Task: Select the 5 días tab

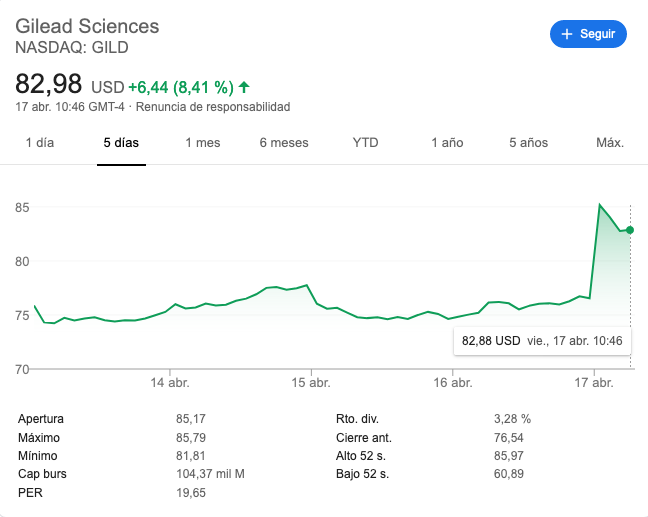Action: (x=121, y=143)
